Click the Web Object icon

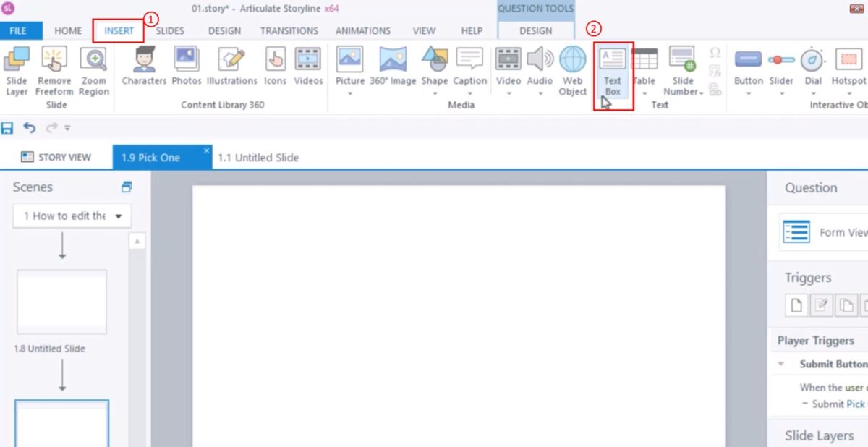[x=572, y=70]
